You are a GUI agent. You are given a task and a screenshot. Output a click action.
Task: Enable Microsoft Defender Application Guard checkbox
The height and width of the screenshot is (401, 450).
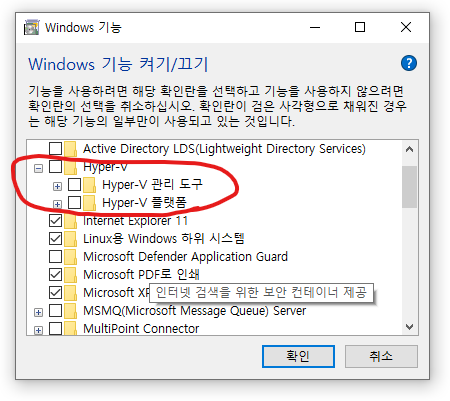pos(55,256)
